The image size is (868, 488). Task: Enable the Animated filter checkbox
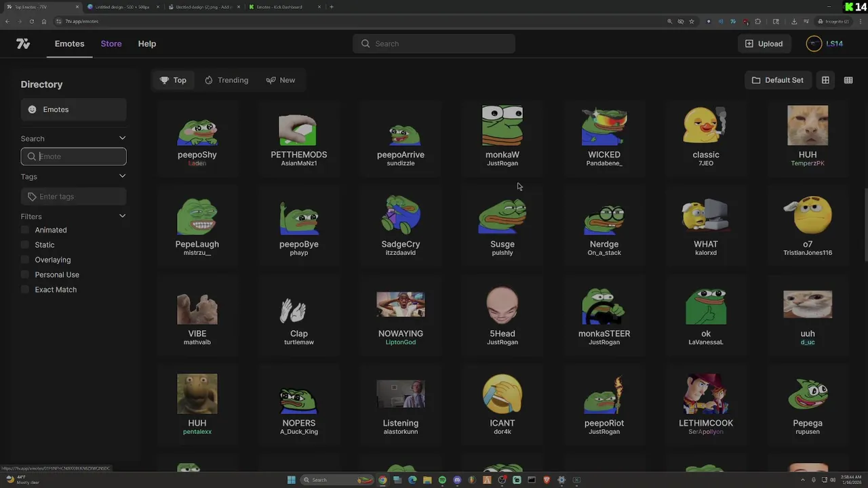pyautogui.click(x=25, y=230)
